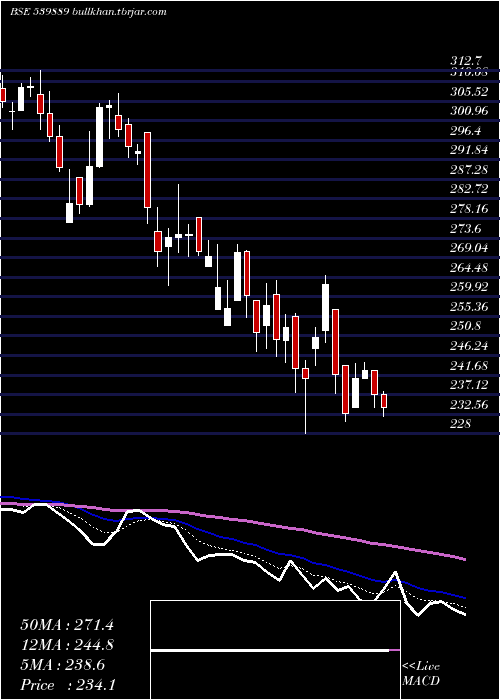Click the 282.72 price axis label

(469, 189)
